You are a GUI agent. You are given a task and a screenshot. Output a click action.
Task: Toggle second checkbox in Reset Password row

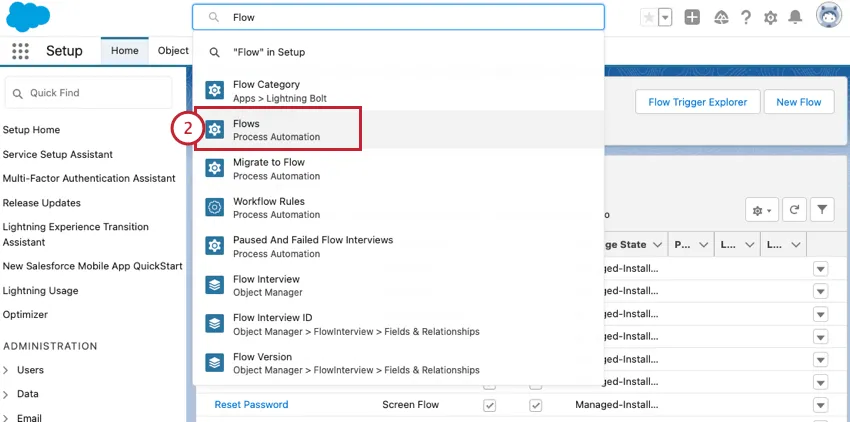tap(535, 405)
